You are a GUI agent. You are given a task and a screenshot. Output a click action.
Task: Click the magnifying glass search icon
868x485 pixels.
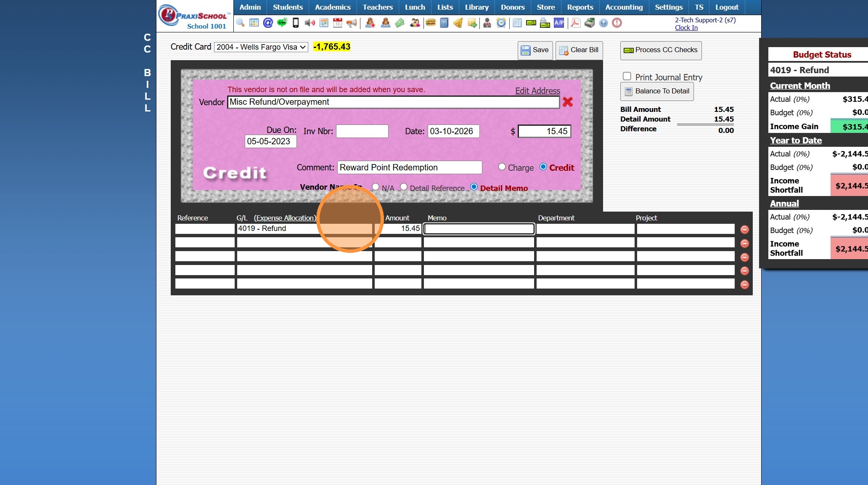(240, 23)
